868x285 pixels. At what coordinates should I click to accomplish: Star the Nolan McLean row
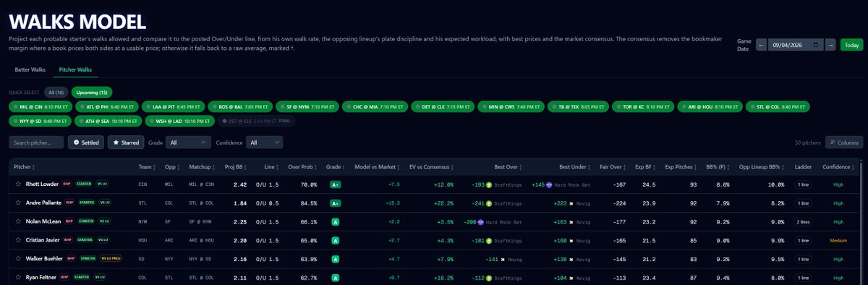[18, 221]
